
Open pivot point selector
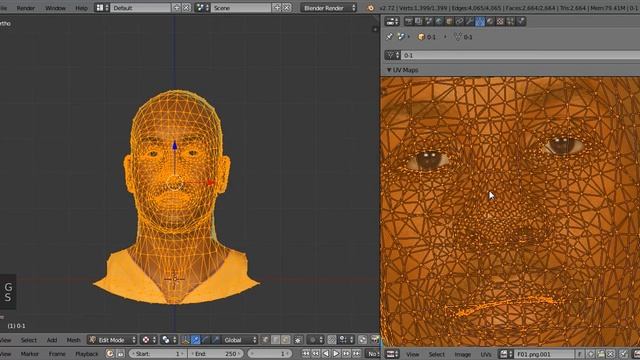(x=169, y=340)
